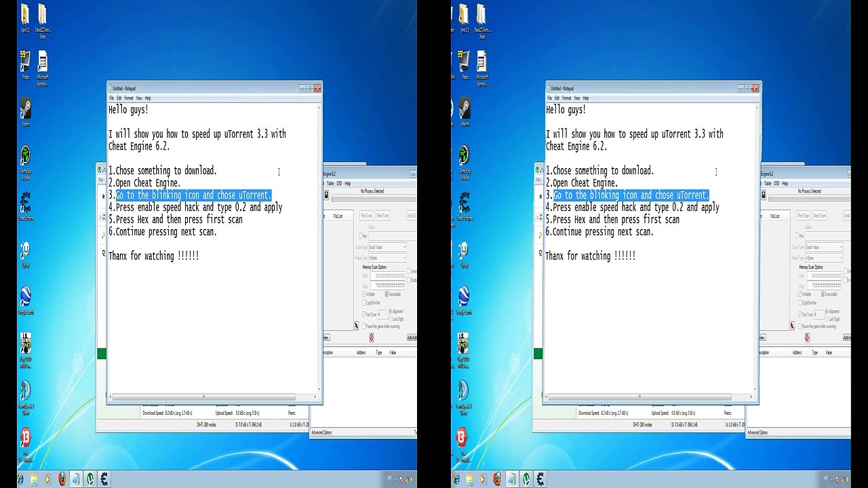Viewport: 868px width, 488px height.
Task: Click Notepad's horizontal scrollbar in right copy
Action: 650,397
